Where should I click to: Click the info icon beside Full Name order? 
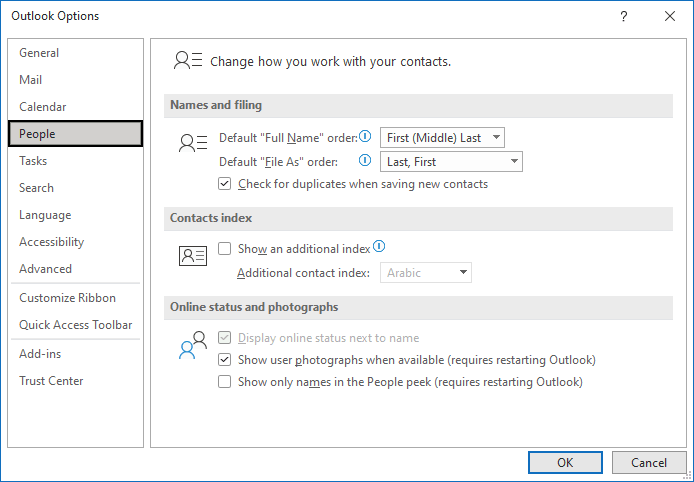pos(365,137)
